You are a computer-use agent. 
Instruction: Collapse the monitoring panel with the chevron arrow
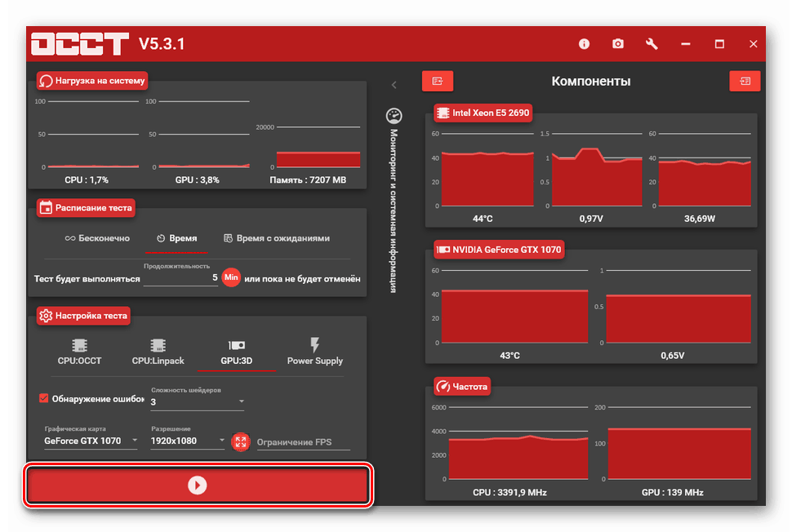(394, 85)
